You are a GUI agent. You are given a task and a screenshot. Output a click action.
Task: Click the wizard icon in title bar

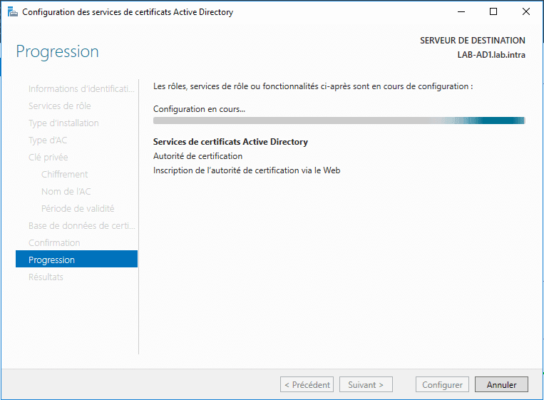(x=12, y=12)
